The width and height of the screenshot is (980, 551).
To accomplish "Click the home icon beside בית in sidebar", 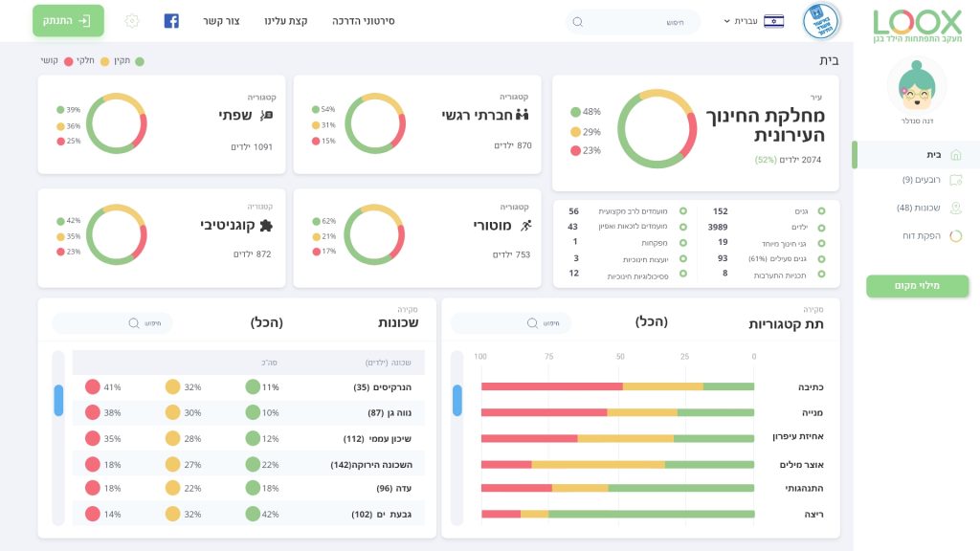I will pos(955,155).
